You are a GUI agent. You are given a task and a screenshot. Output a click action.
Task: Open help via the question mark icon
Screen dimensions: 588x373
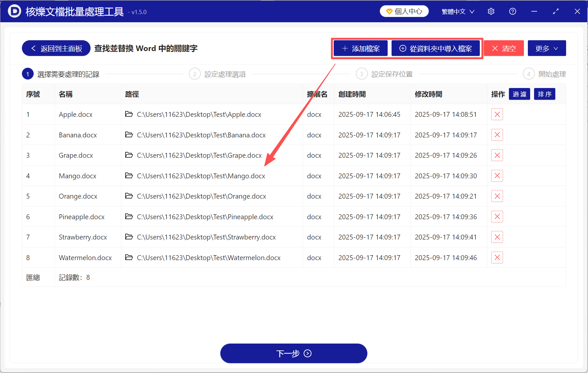512,11
